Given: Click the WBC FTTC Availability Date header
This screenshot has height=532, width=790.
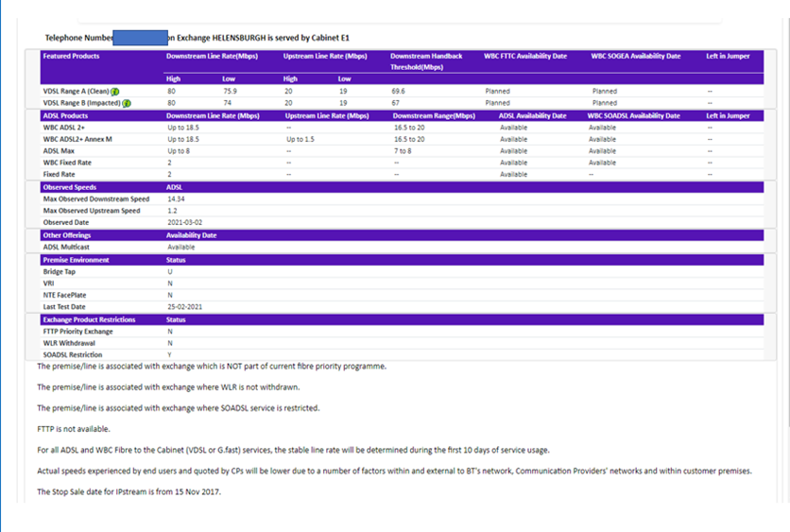Looking at the screenshot, I should 525,56.
